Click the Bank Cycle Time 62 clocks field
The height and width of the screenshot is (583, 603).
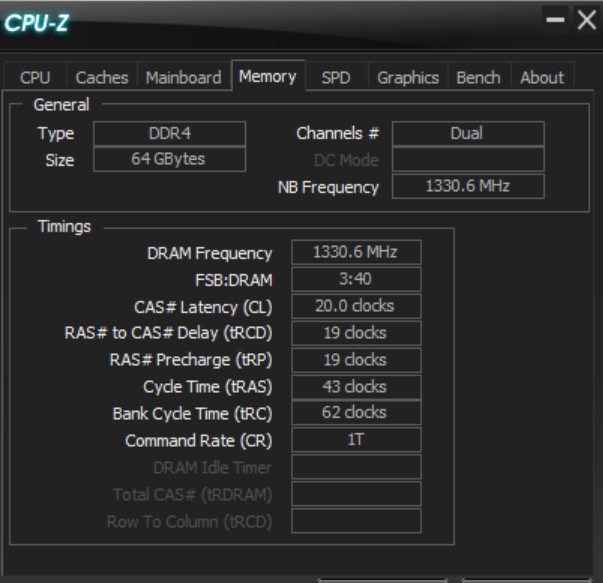tap(356, 413)
